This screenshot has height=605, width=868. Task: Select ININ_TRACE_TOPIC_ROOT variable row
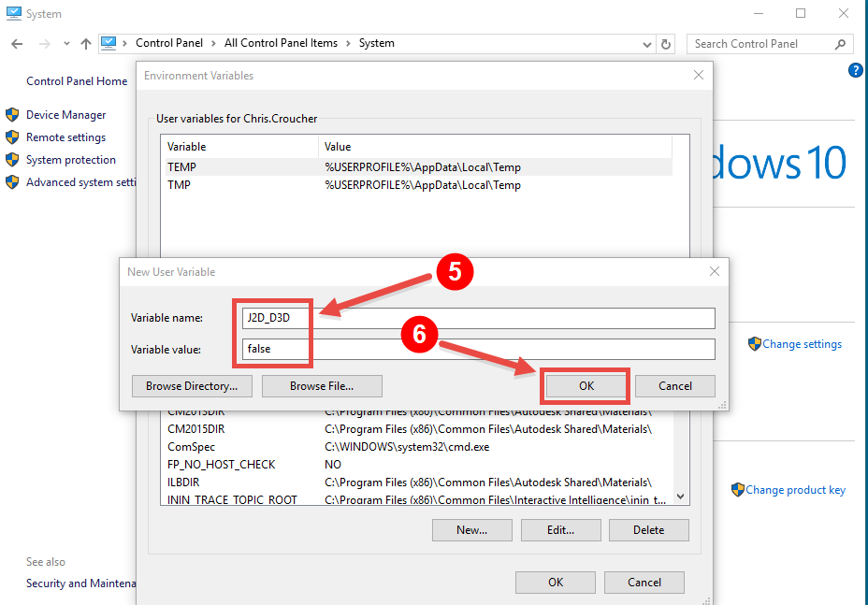[x=418, y=498]
